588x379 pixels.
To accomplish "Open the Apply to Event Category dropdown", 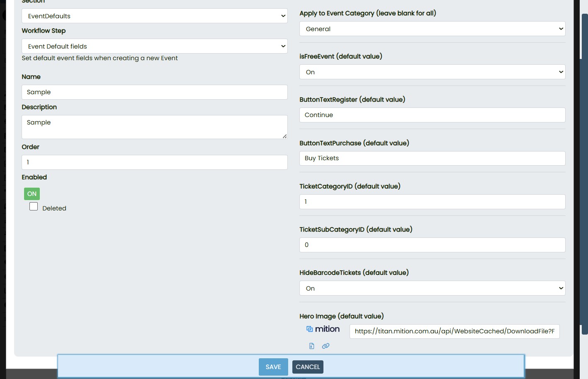I will [x=432, y=29].
